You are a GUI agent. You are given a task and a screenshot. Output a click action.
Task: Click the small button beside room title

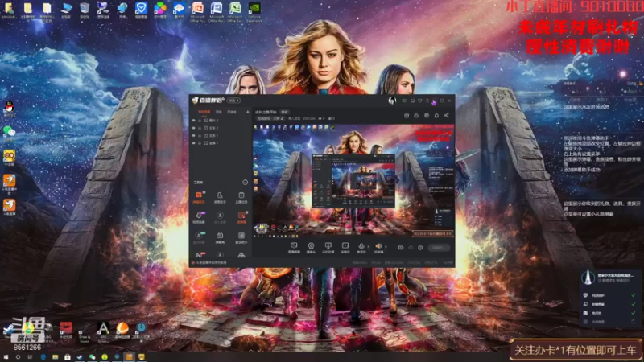[284, 112]
